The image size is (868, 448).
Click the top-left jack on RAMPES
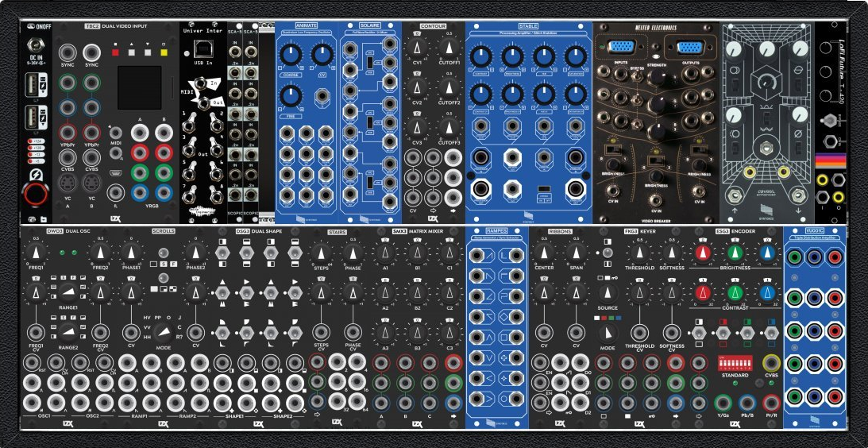coord(475,255)
